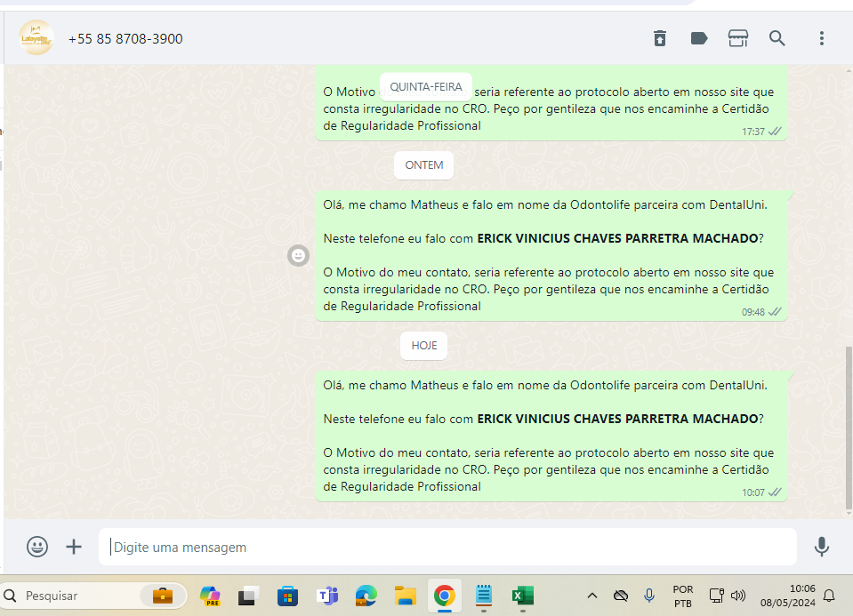Open the label tag icon
The width and height of the screenshot is (853, 616).
(698, 38)
